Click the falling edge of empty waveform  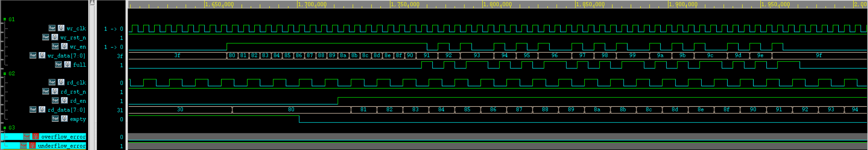click(299, 119)
